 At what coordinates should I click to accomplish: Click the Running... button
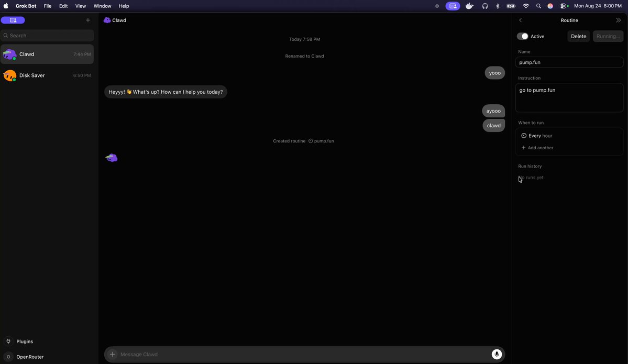point(608,37)
